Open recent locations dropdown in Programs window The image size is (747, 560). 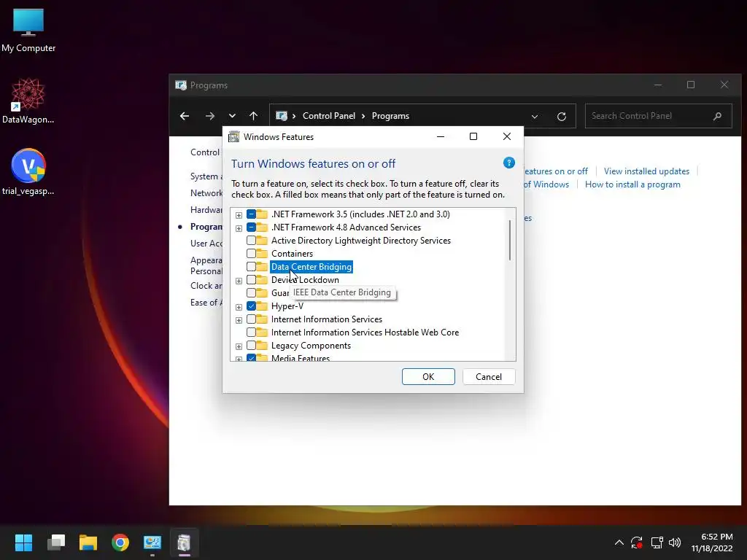[x=232, y=116]
